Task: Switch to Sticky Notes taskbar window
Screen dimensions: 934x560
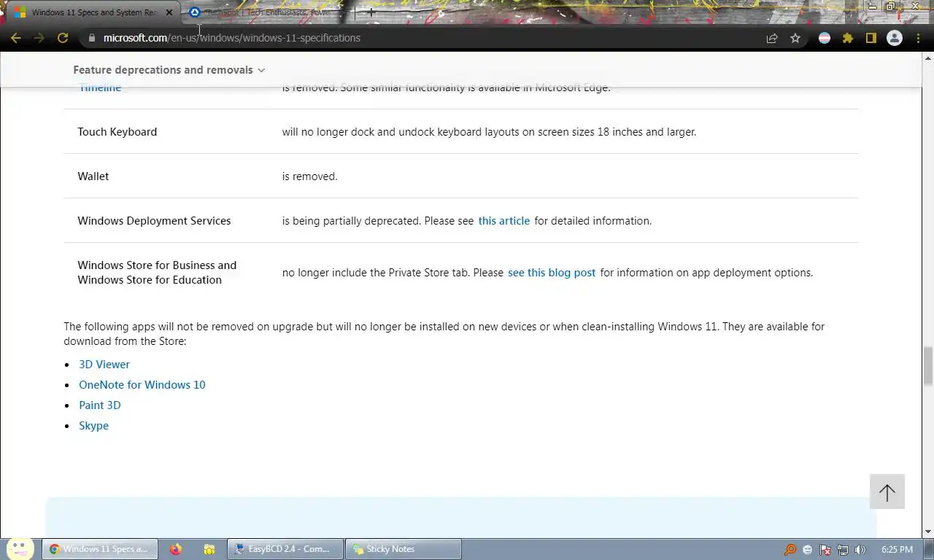Action: [404, 549]
